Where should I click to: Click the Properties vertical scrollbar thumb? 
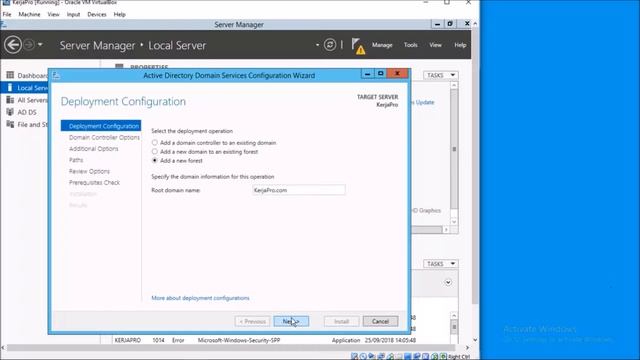(x=454, y=149)
